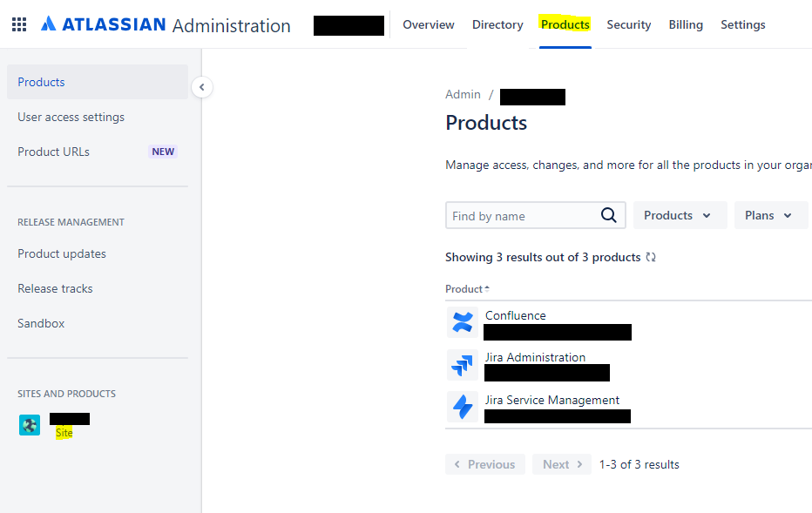Open the Sandbox release management page
Screen dimensions: 812x513
pyautogui.click(x=40, y=323)
